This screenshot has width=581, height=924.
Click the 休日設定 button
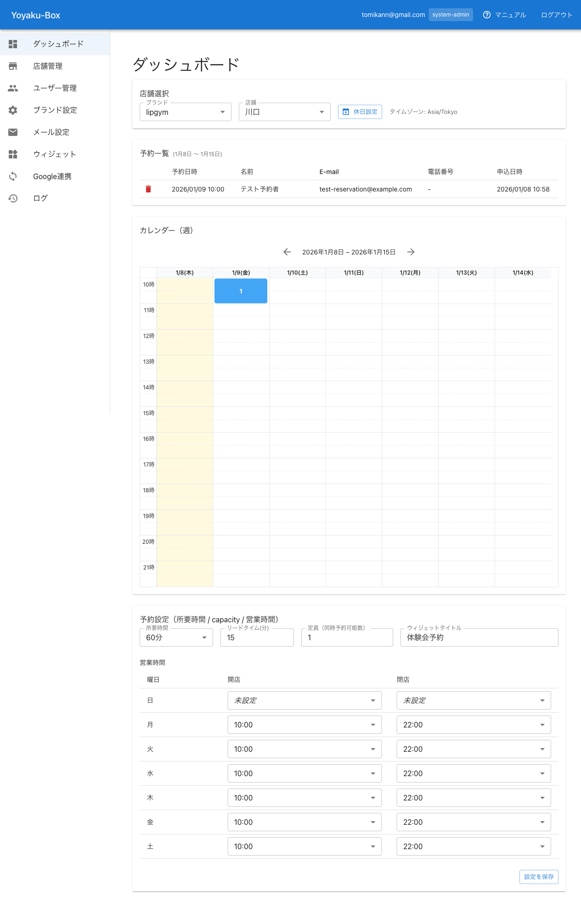360,112
